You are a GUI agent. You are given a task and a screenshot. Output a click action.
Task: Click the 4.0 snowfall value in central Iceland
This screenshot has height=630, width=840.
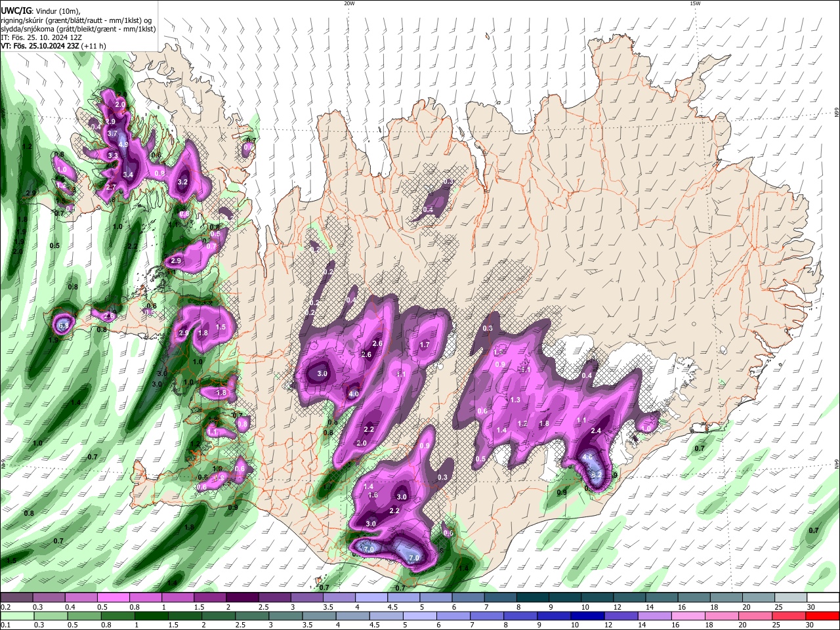pos(354,394)
